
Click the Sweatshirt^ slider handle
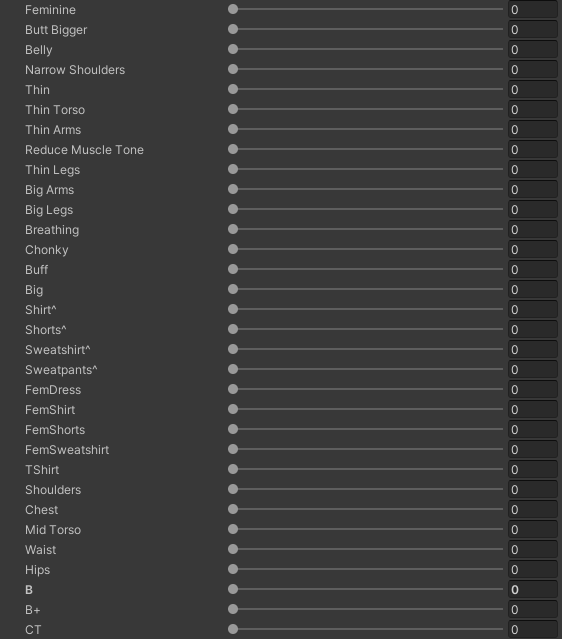[x=233, y=349]
